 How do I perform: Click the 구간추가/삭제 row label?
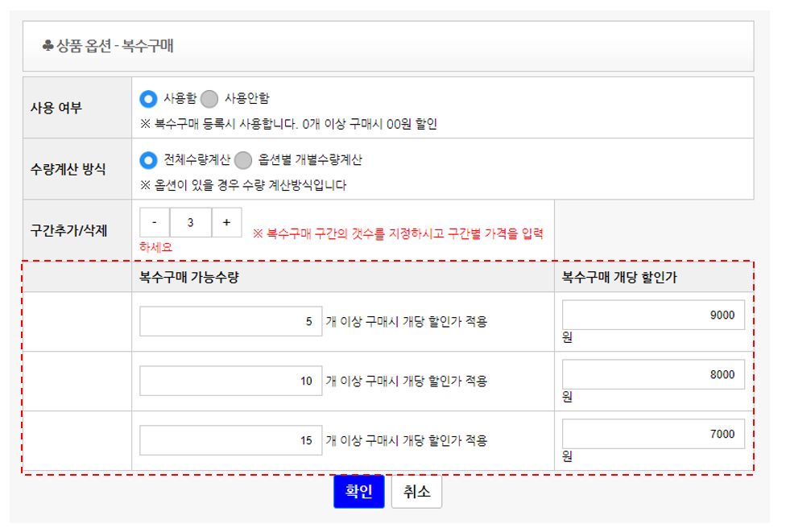coord(68,230)
